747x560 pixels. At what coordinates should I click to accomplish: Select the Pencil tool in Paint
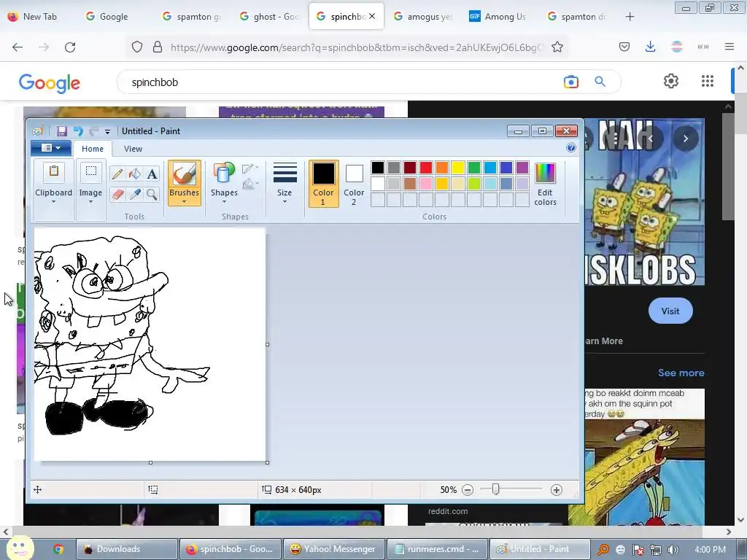[x=117, y=174]
